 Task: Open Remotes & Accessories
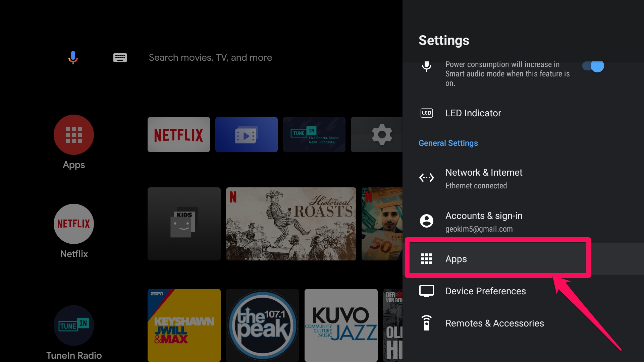523,323
